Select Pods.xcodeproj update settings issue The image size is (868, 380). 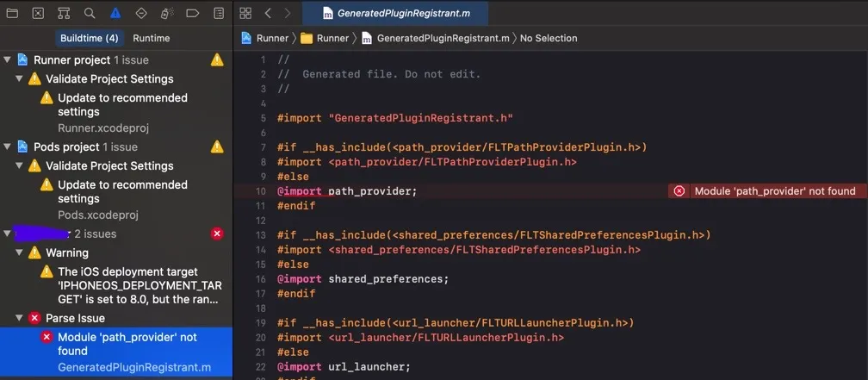point(116,200)
